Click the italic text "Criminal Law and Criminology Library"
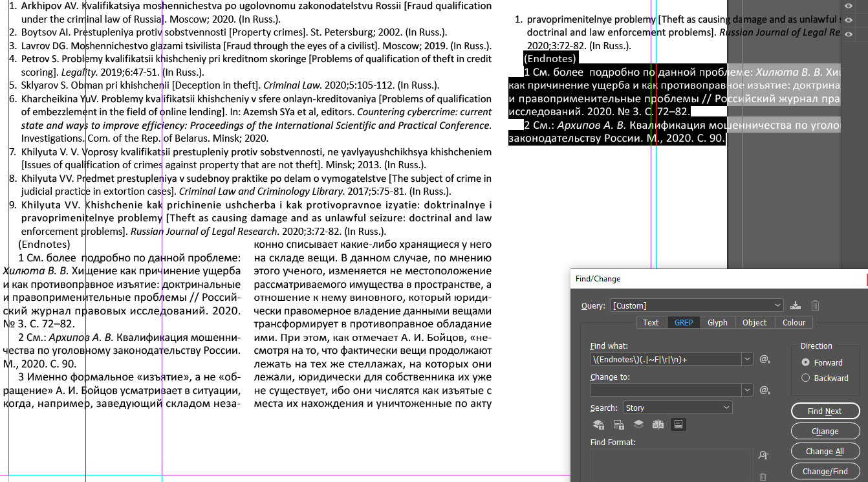 [x=261, y=192]
